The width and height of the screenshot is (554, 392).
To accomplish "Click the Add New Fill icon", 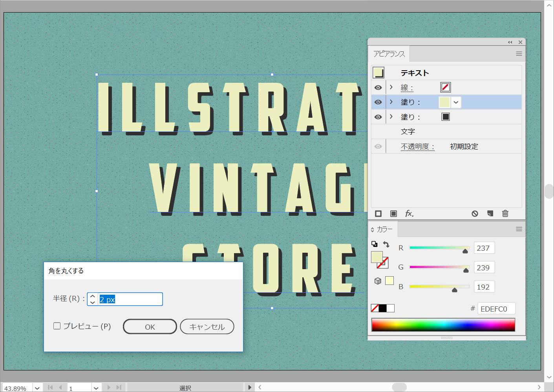I will tap(393, 213).
